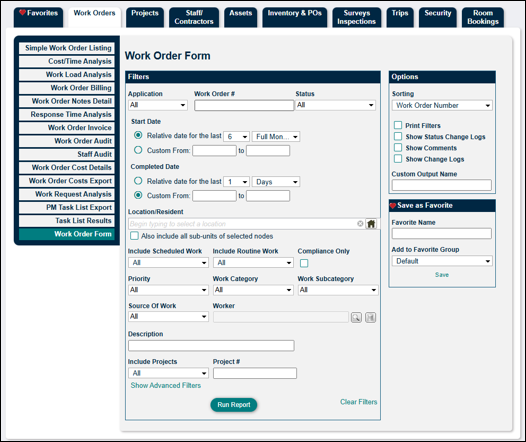
Task: Select Completed Date relative date radio button
Action: (x=138, y=181)
